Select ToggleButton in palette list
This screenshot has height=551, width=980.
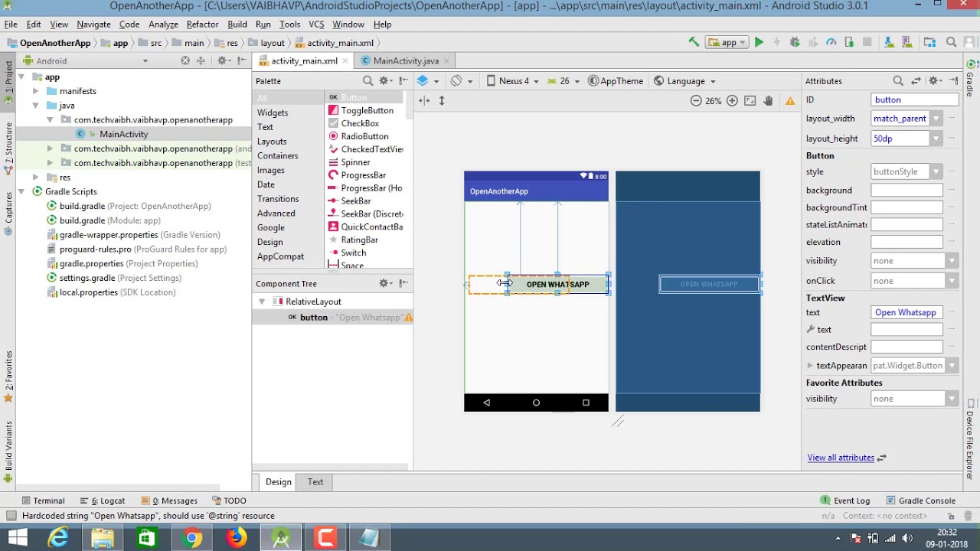point(367,110)
